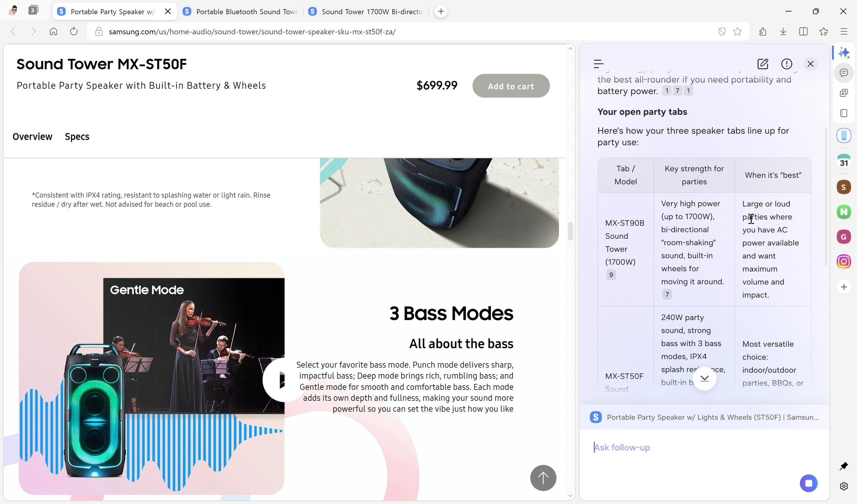Open sidebar settings gear icon

[x=844, y=486]
